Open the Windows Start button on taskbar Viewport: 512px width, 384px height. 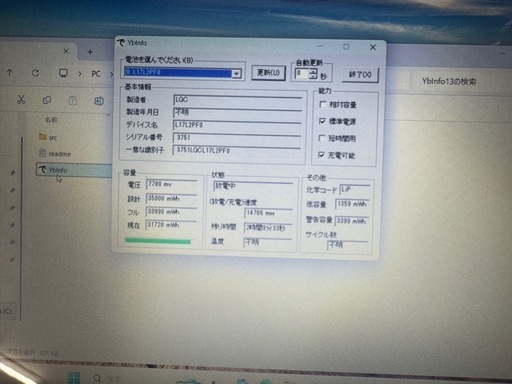pyautogui.click(x=74, y=378)
